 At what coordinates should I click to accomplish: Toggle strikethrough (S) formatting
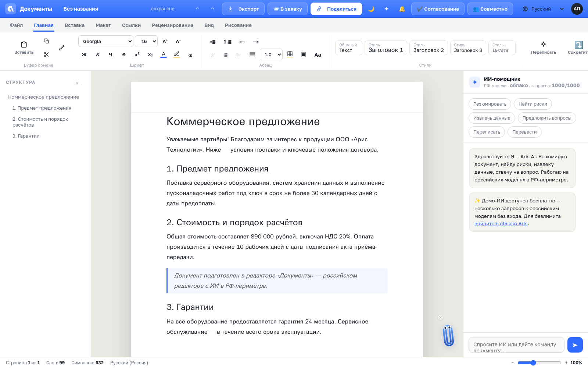point(124,54)
